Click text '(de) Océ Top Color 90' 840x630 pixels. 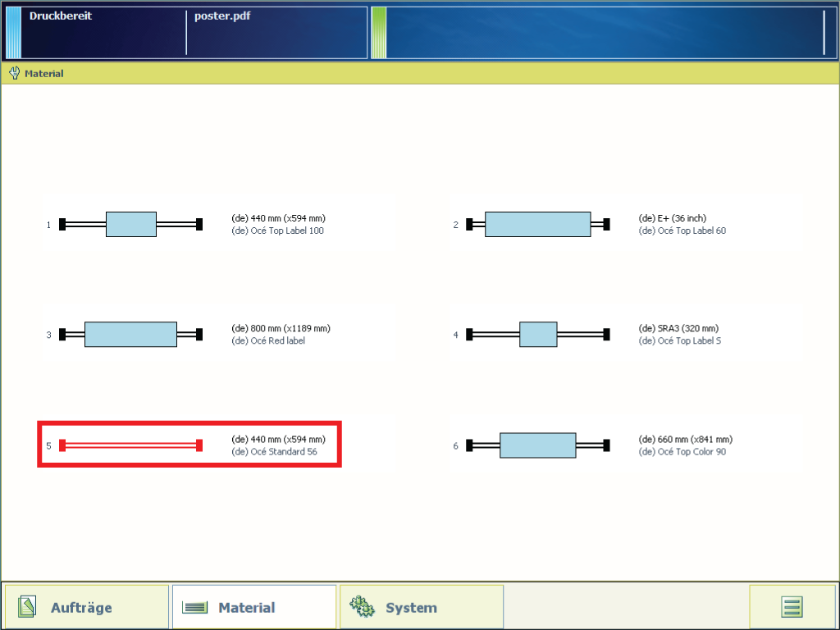[x=682, y=452]
